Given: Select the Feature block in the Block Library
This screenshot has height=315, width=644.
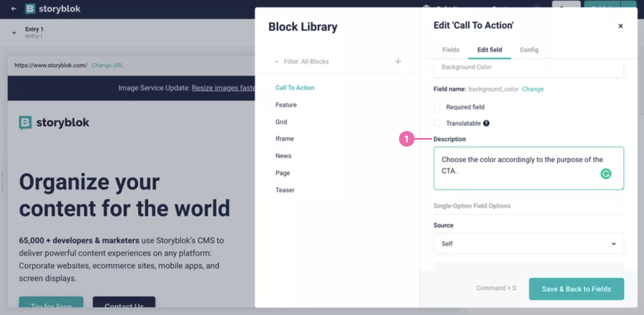Looking at the screenshot, I should [286, 105].
